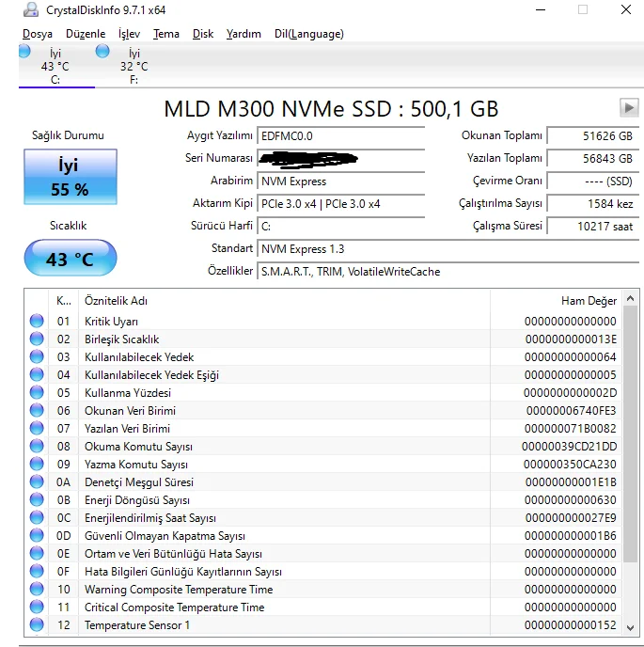Click the Aygıt Yazılımı field EDFMC0.0
Screen dimensions: 644x647
(340, 135)
